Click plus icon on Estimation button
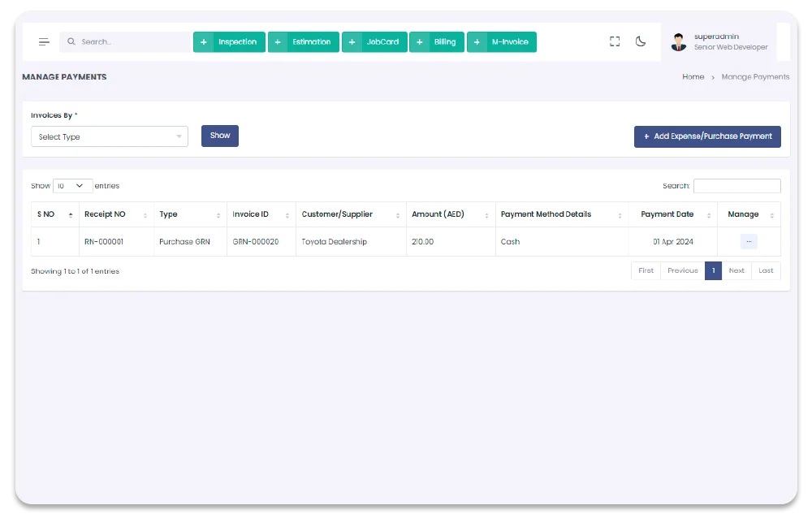 coord(278,42)
